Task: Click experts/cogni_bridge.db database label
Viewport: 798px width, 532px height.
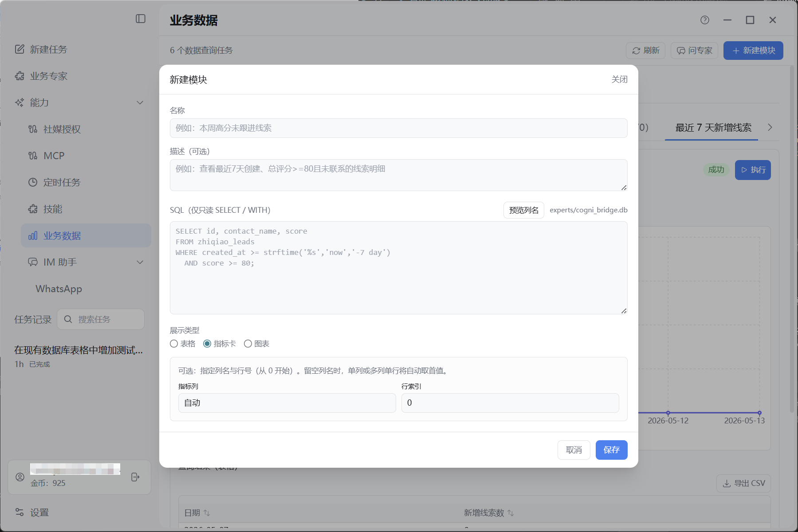Action: tap(589, 210)
